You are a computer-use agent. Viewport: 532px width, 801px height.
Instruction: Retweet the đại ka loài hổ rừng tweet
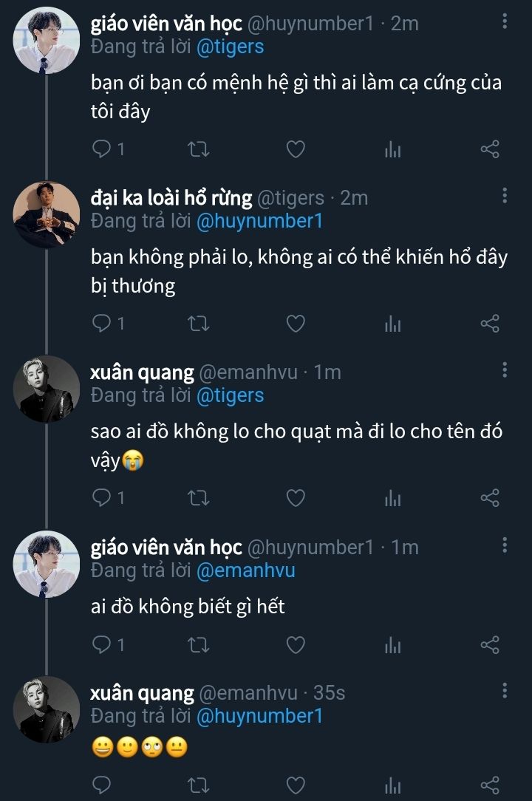click(199, 324)
